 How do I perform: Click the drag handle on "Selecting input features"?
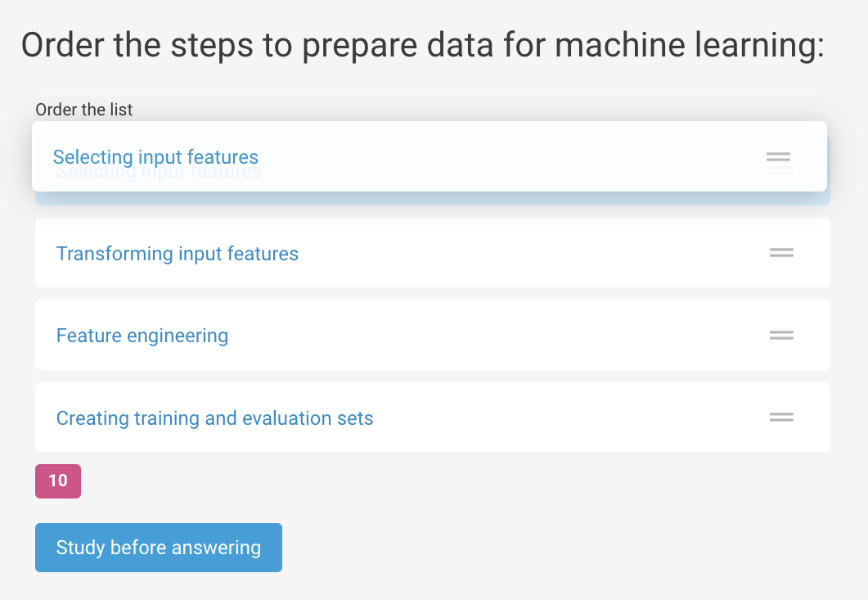coord(779,157)
